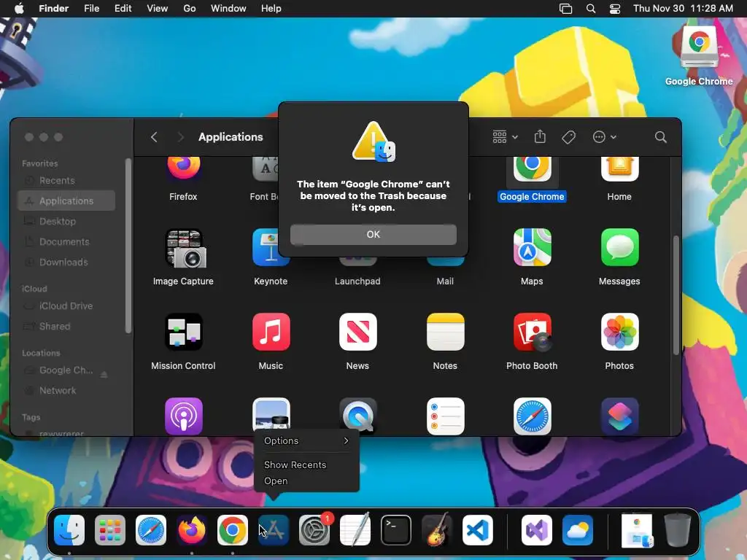Open the Apple menu
Viewport: 747px width, 560px height.
[x=19, y=9]
